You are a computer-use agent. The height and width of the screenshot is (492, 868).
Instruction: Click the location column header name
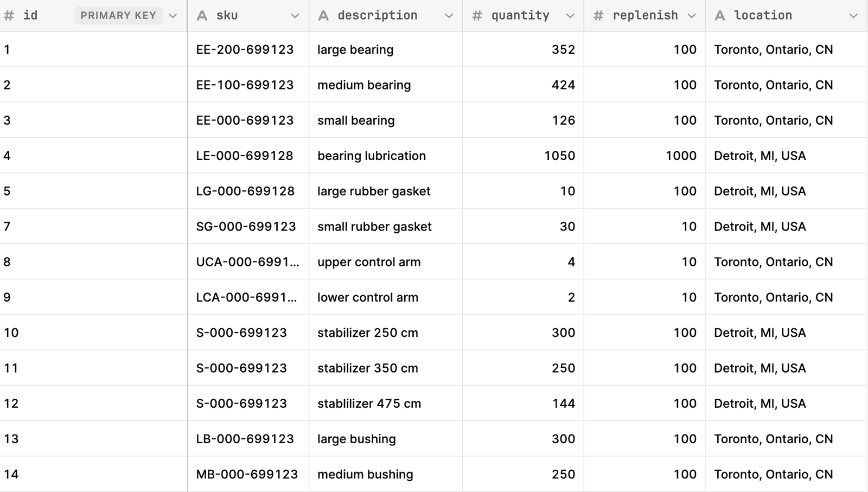[x=763, y=16]
